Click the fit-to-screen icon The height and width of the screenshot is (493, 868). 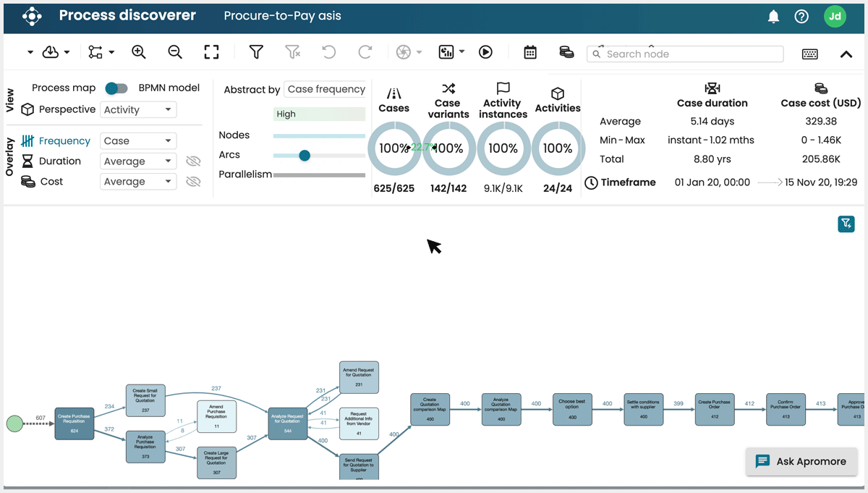[x=211, y=51]
